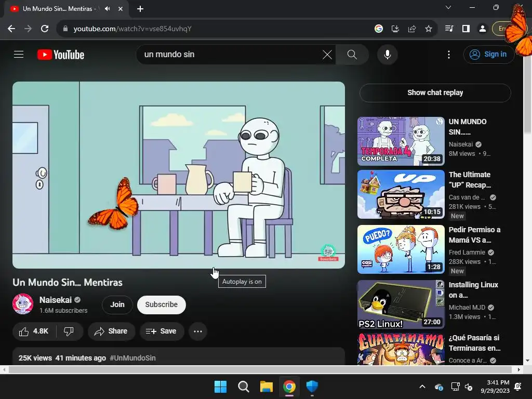Clear the search box with the X
Image resolution: width=532 pixels, height=399 pixels.
327,55
